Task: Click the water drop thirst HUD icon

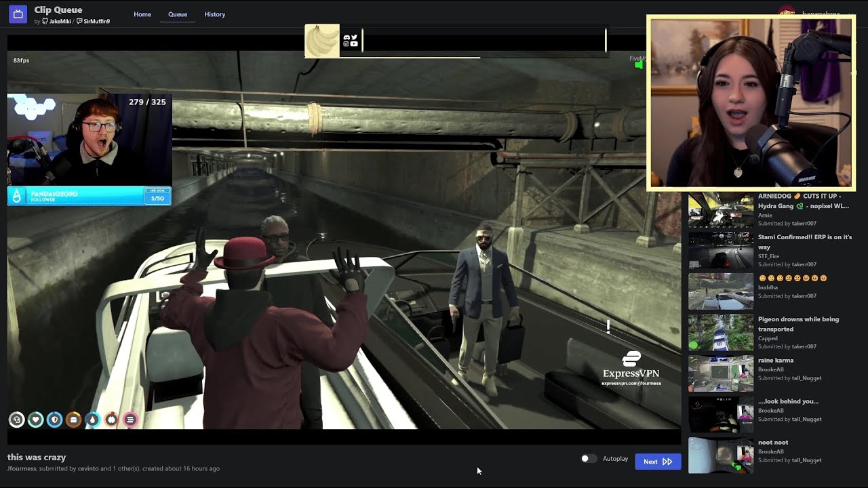Action: 93,420
